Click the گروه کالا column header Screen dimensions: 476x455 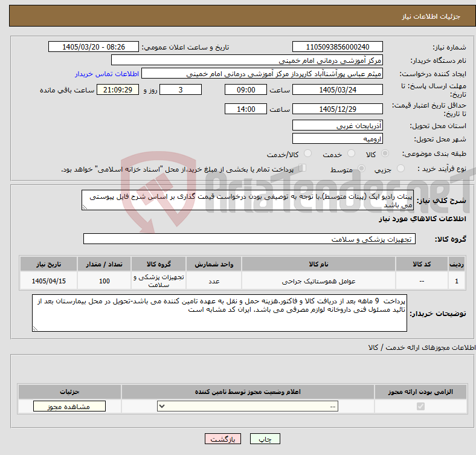[x=158, y=264]
